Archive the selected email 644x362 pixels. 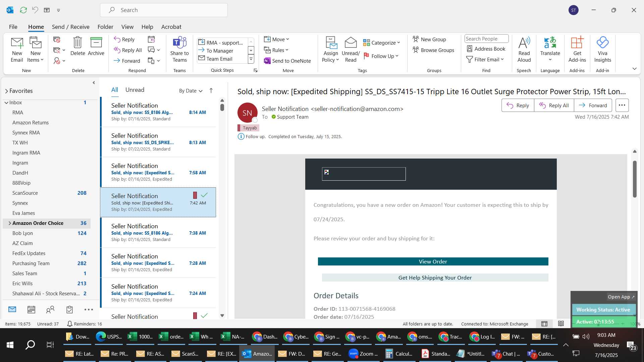tap(96, 46)
